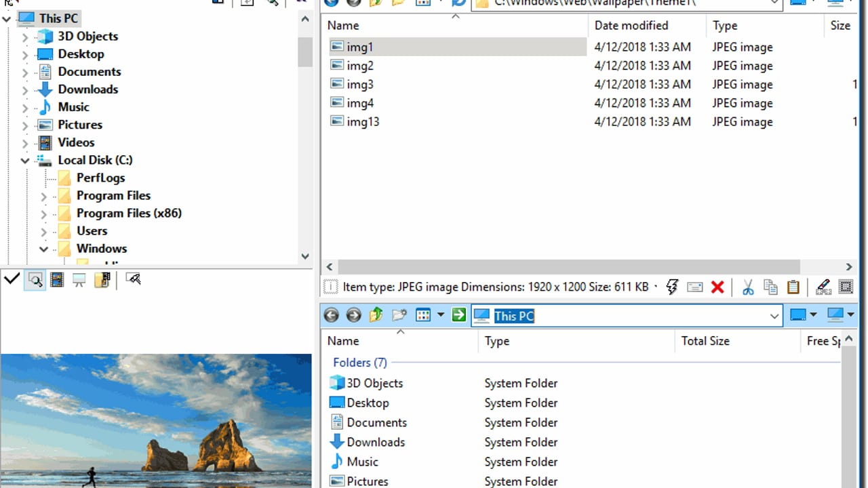Select the filmstrip view icon
This screenshot has height=488, width=868.
(x=57, y=279)
